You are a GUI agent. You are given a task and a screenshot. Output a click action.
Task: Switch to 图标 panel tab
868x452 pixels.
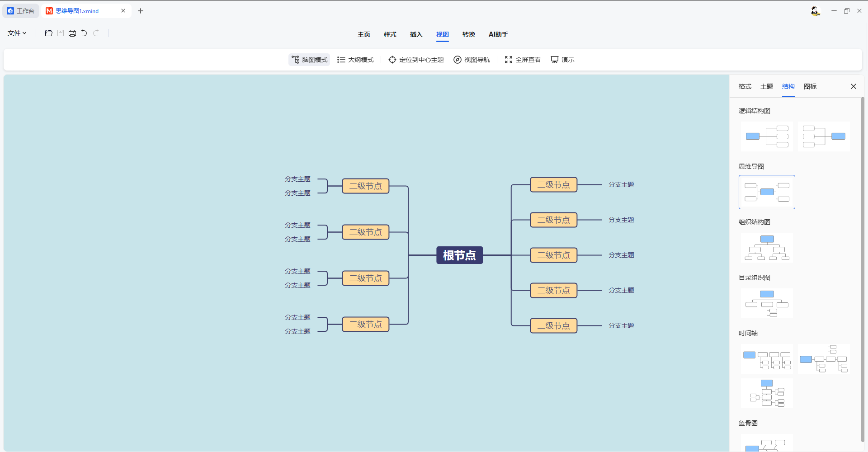[x=810, y=86]
